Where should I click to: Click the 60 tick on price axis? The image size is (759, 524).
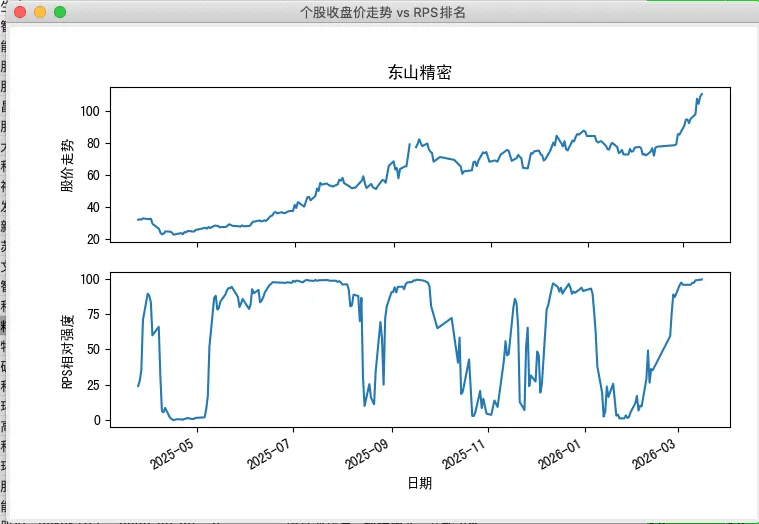coord(93,175)
